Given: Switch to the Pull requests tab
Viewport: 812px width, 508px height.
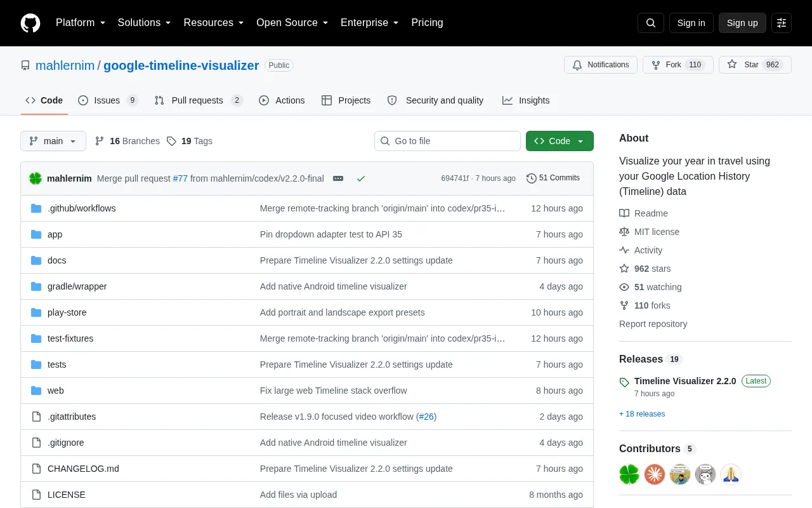Looking at the screenshot, I should tap(199, 100).
